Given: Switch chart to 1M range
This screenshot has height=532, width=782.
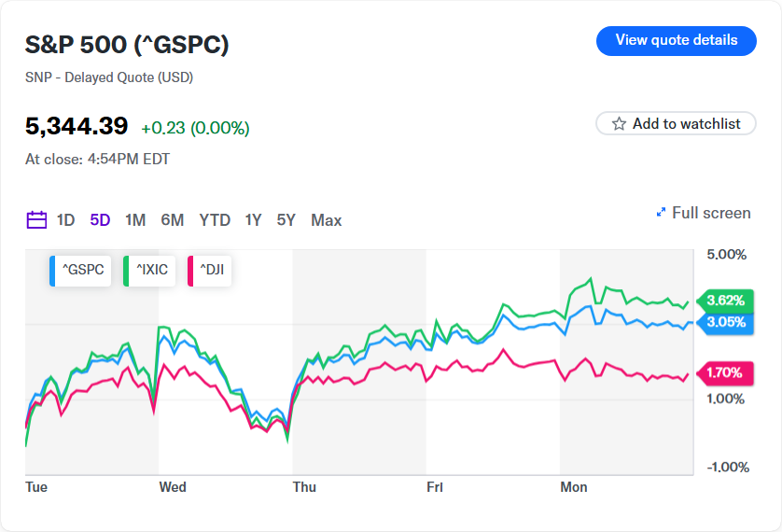Looking at the screenshot, I should (x=135, y=220).
